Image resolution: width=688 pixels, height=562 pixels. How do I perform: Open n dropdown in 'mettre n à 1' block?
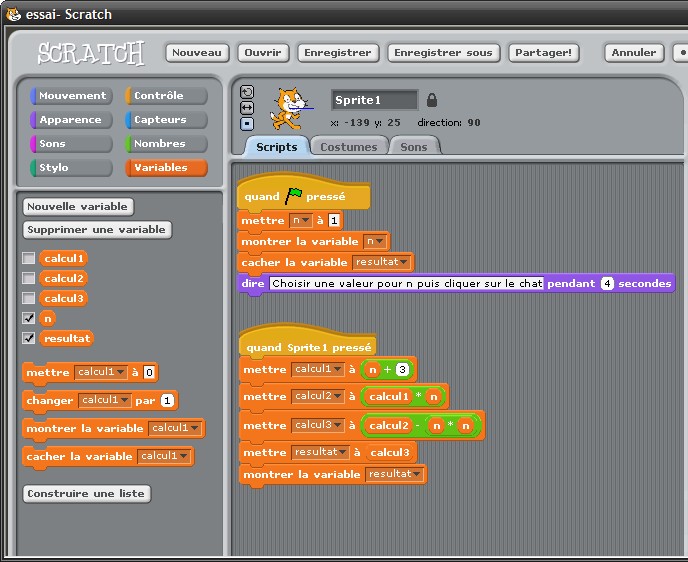tap(301, 220)
